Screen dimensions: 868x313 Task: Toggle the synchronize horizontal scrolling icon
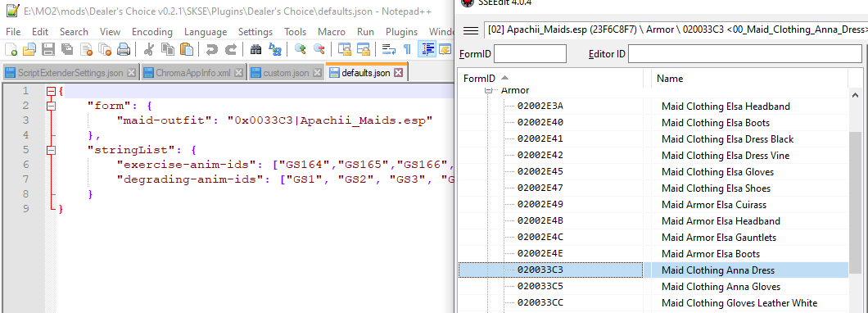pyautogui.click(x=363, y=49)
